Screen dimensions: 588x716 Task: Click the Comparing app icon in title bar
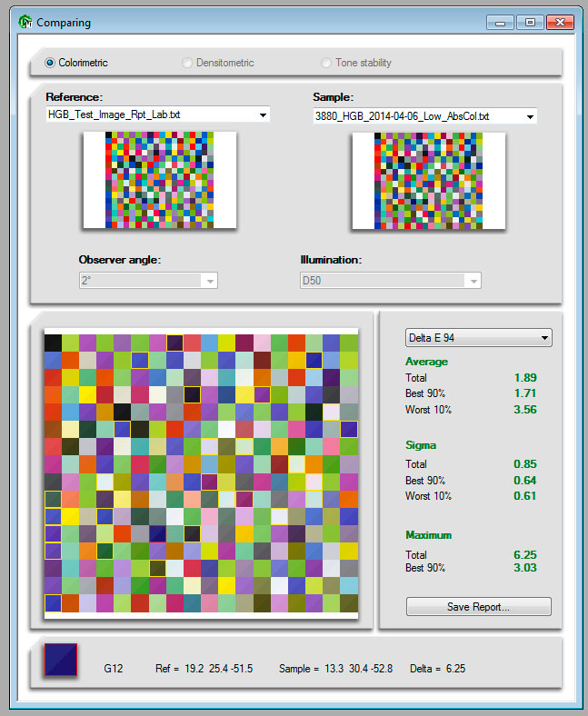[25, 22]
